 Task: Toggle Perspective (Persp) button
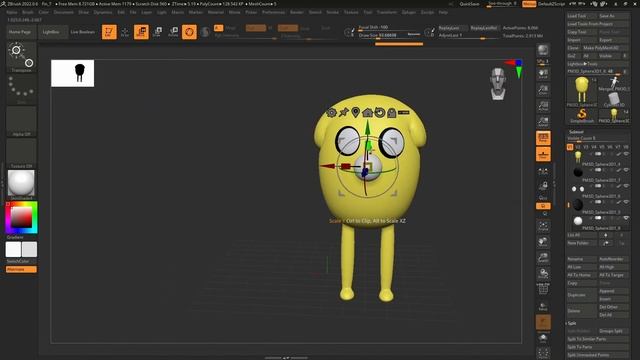tap(543, 138)
